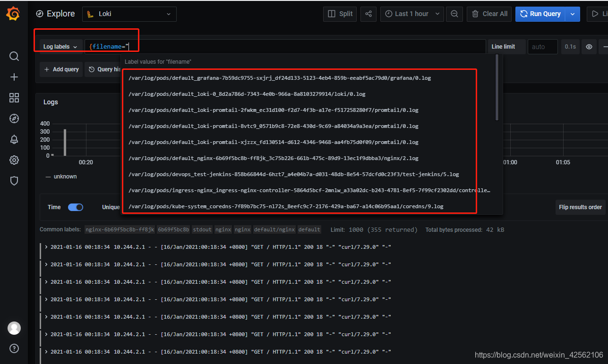608x364 pixels.
Task: Click the default common label tag
Action: point(309,230)
